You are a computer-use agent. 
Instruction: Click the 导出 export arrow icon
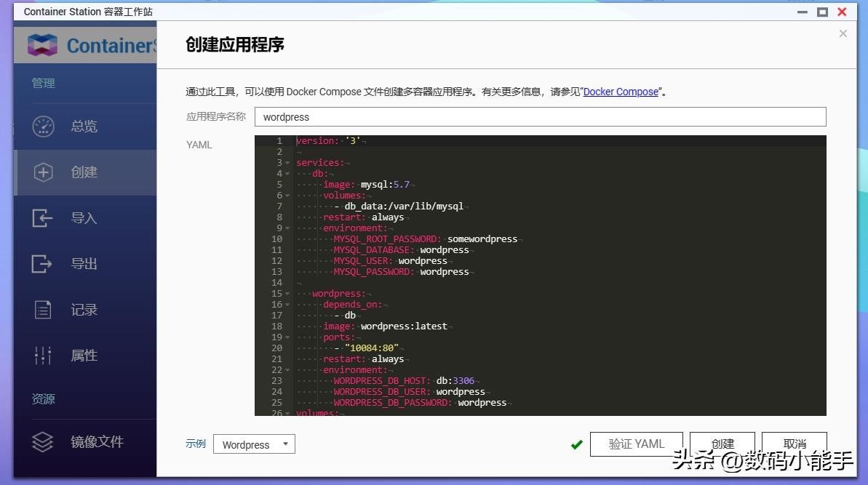(x=43, y=264)
